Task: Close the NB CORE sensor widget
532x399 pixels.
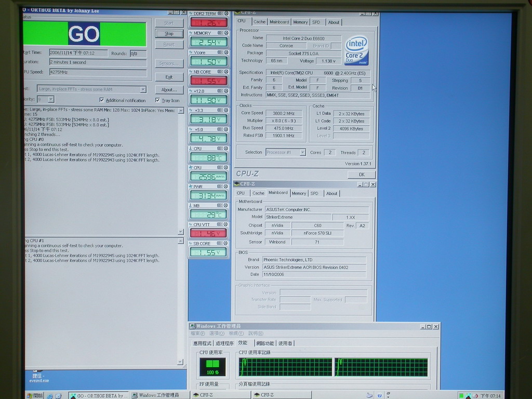Action: [227, 72]
